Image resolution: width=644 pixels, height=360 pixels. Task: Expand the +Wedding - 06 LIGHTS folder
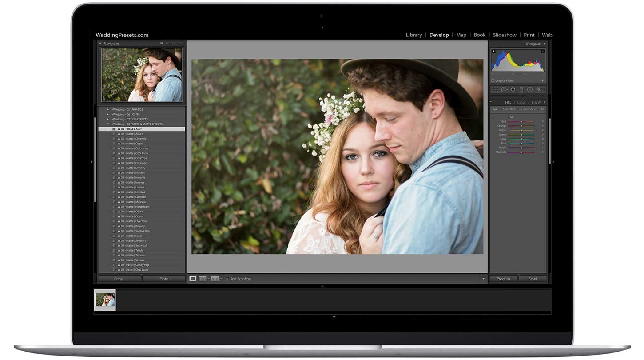point(108,114)
